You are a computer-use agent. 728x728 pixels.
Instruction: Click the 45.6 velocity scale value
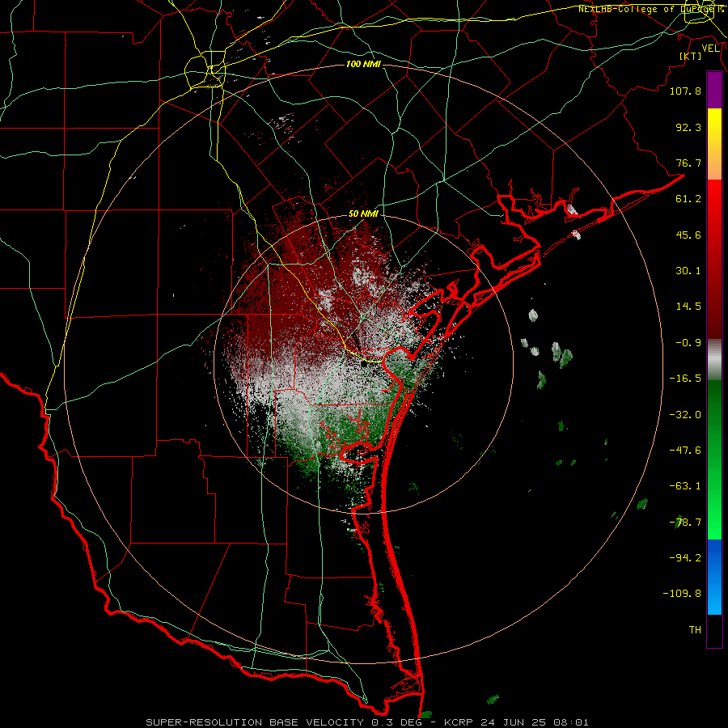point(688,235)
